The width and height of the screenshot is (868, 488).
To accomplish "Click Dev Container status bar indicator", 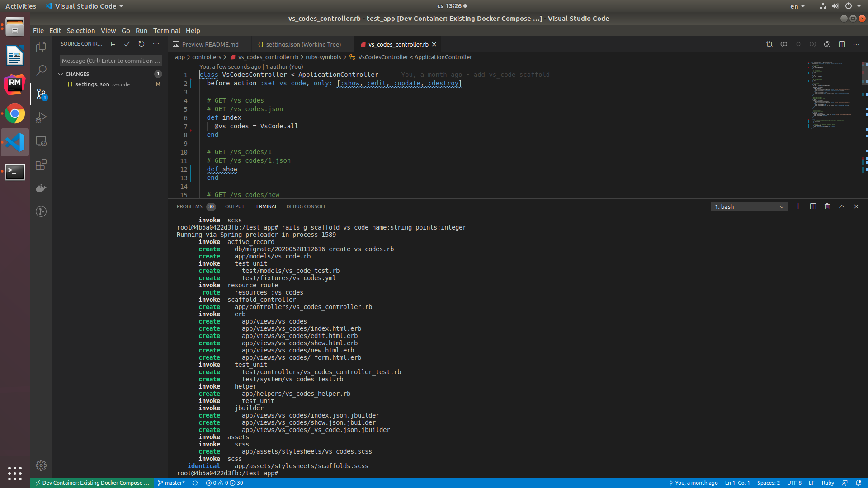I will (92, 483).
